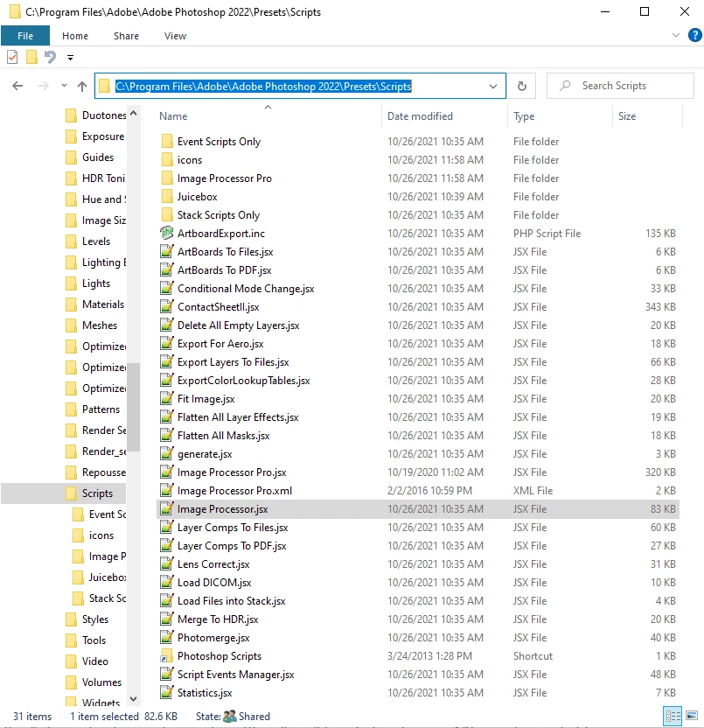Image resolution: width=704 pixels, height=728 pixels.
Task: Select the ArtboardExport.inc PHP file icon
Action: click(x=167, y=233)
